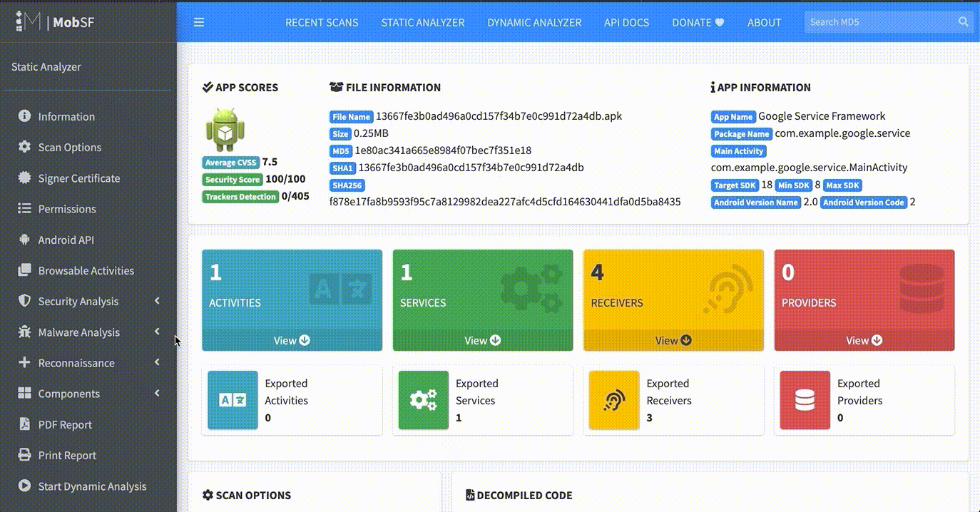Screen dimensions: 980x512
Task: Go to Dynamic Analyzer in navbar
Action: pos(534,22)
